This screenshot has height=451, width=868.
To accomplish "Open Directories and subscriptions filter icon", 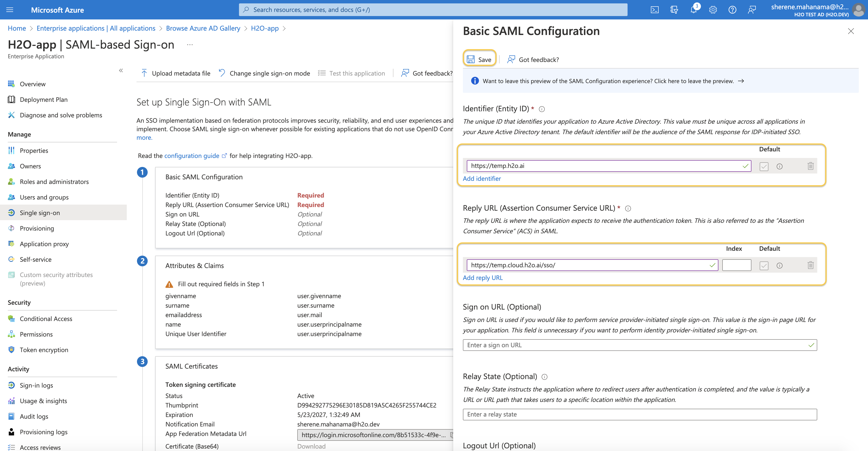I will point(674,10).
